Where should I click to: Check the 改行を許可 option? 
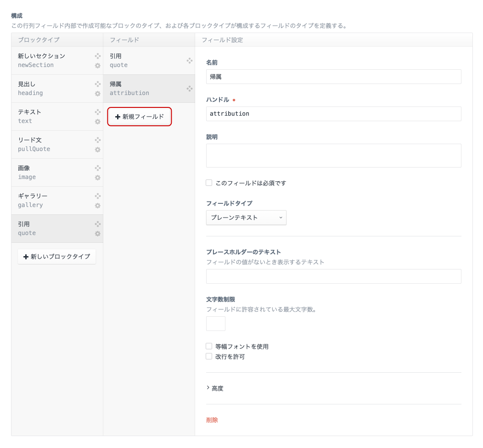tap(209, 356)
